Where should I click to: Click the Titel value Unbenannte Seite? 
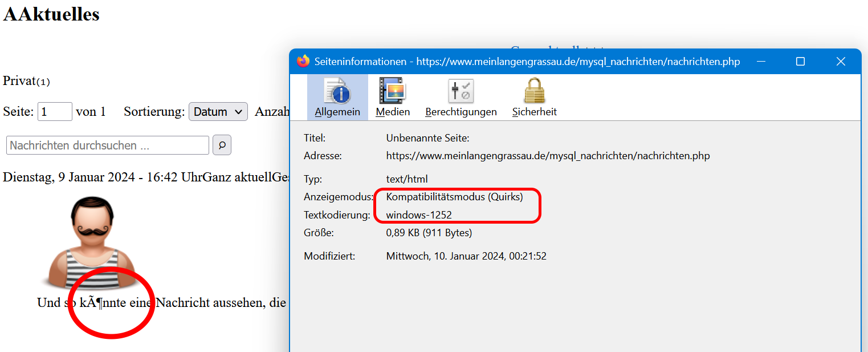[x=427, y=138]
